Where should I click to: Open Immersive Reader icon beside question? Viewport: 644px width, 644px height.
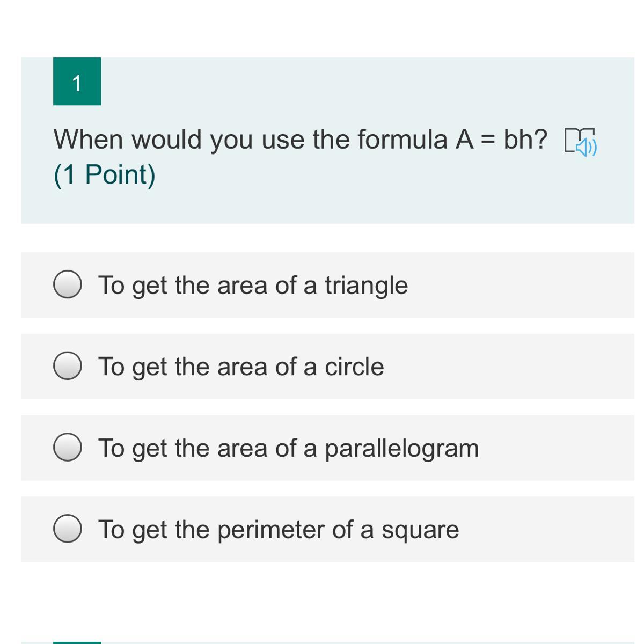[x=581, y=142]
